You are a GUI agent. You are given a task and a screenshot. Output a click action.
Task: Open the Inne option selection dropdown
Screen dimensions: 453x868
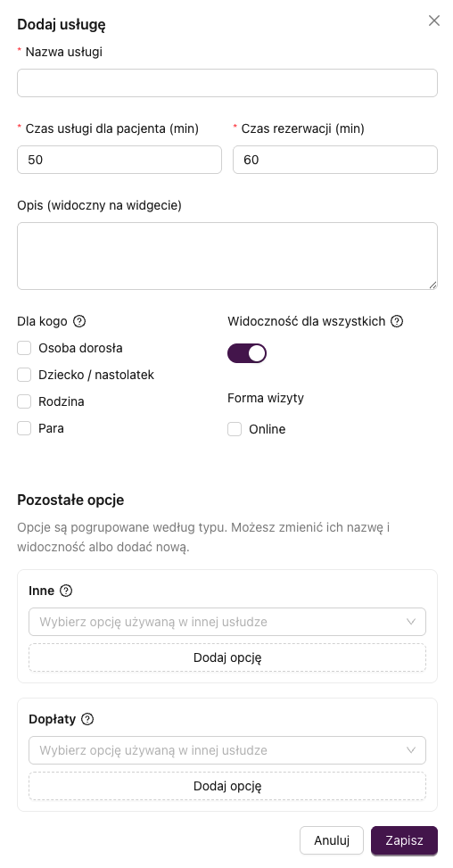click(x=227, y=622)
